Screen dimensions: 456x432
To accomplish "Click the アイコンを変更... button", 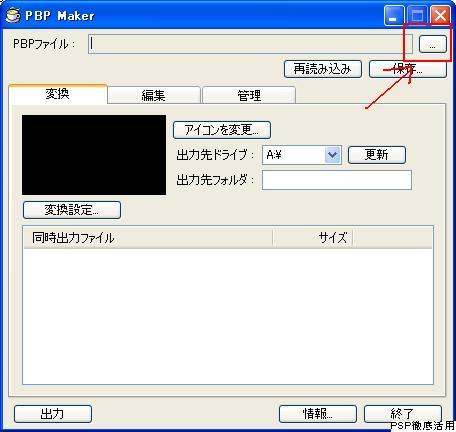I will [222, 130].
